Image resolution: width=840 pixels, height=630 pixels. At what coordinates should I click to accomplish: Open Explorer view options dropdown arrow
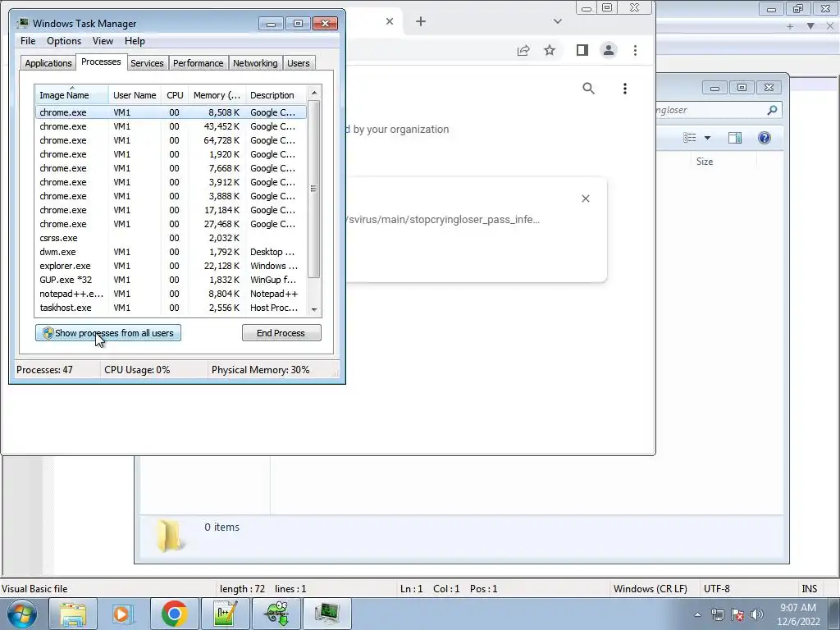pos(707,138)
